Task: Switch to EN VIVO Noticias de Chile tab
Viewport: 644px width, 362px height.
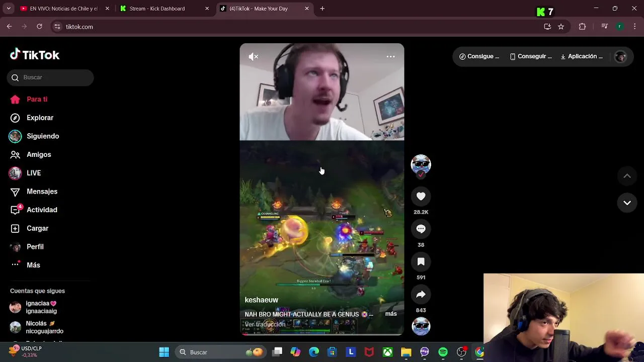Action: pyautogui.click(x=62, y=9)
